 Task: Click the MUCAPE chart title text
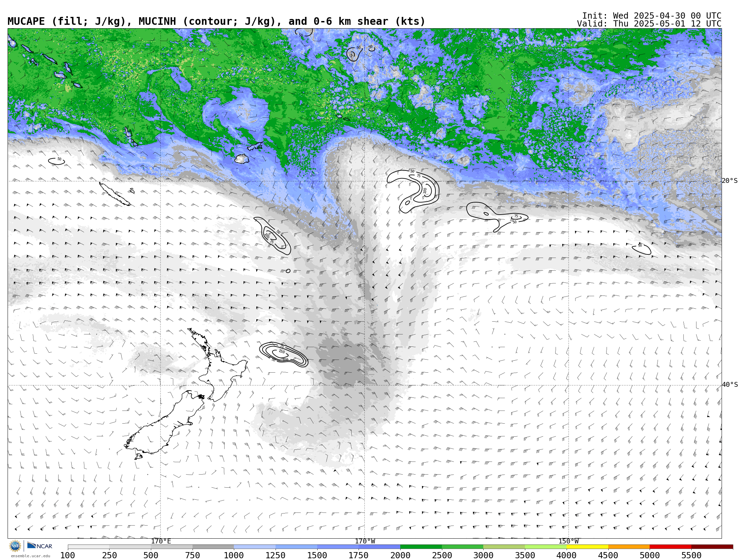216,21
